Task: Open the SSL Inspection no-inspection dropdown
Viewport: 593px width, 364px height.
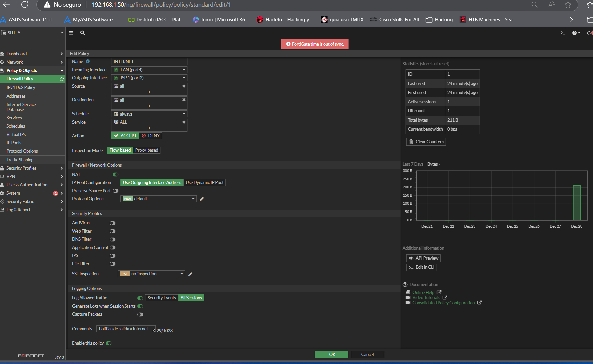Action: click(x=151, y=274)
